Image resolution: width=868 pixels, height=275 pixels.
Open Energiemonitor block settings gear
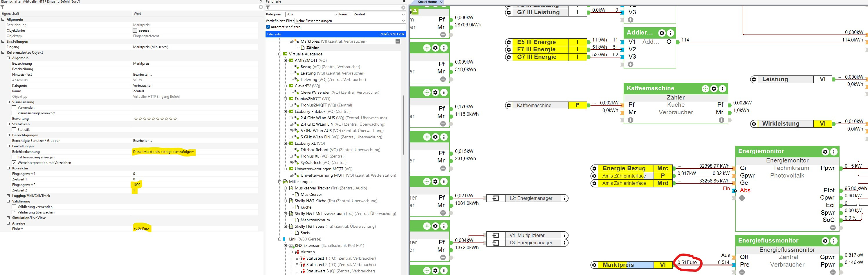(x=825, y=152)
